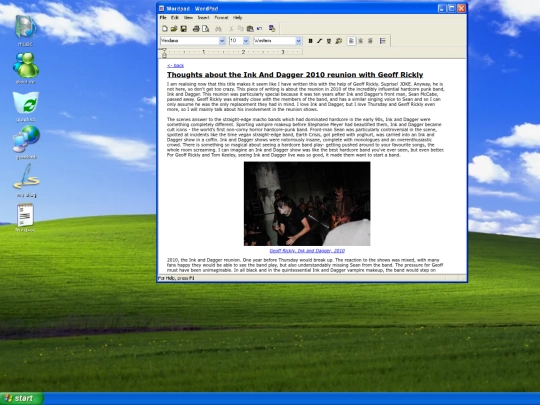Open Print Preview from the toolbar
This screenshot has height=405, width=540.
[x=206, y=29]
